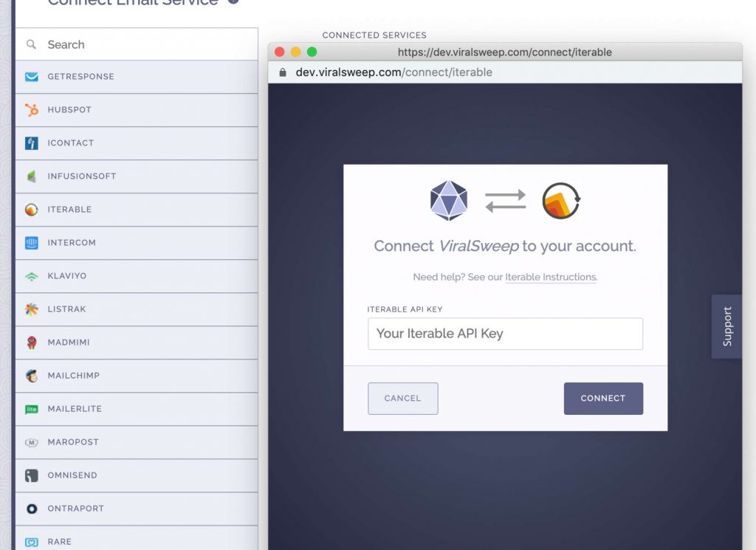Choose INTERCOM email service
Viewport: 756px width, 550px height.
(137, 243)
